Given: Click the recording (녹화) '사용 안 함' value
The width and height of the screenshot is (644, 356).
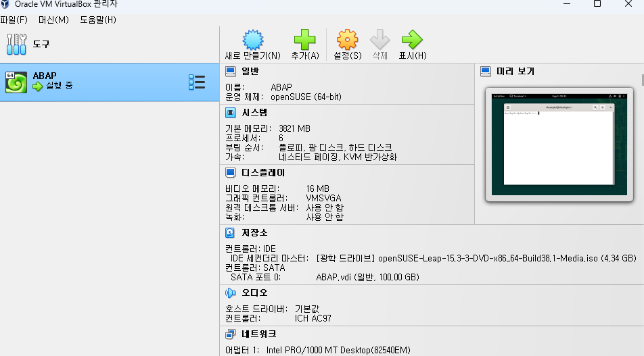Looking at the screenshot, I should [x=325, y=218].
